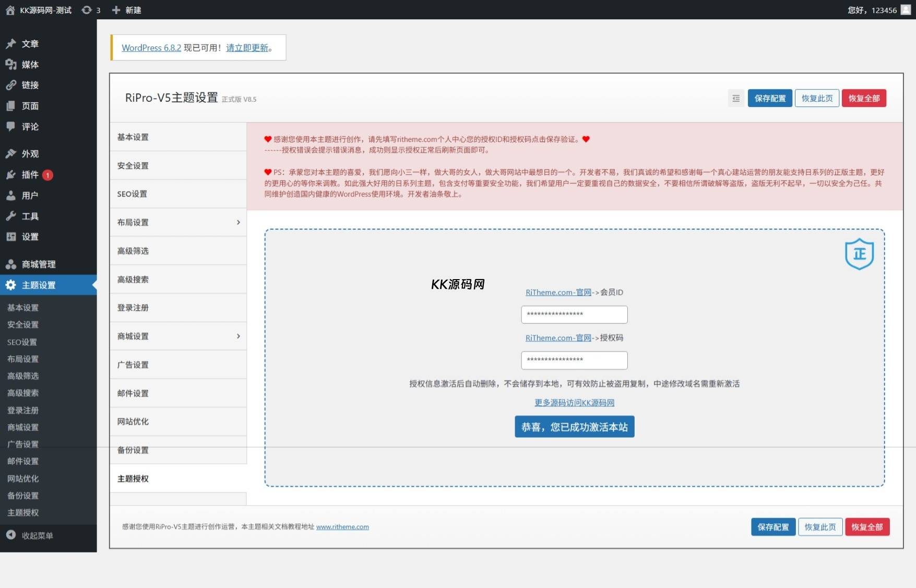Click 恭喜，您已成功激活本站 button
Viewport: 916px width, 588px height.
coord(574,427)
